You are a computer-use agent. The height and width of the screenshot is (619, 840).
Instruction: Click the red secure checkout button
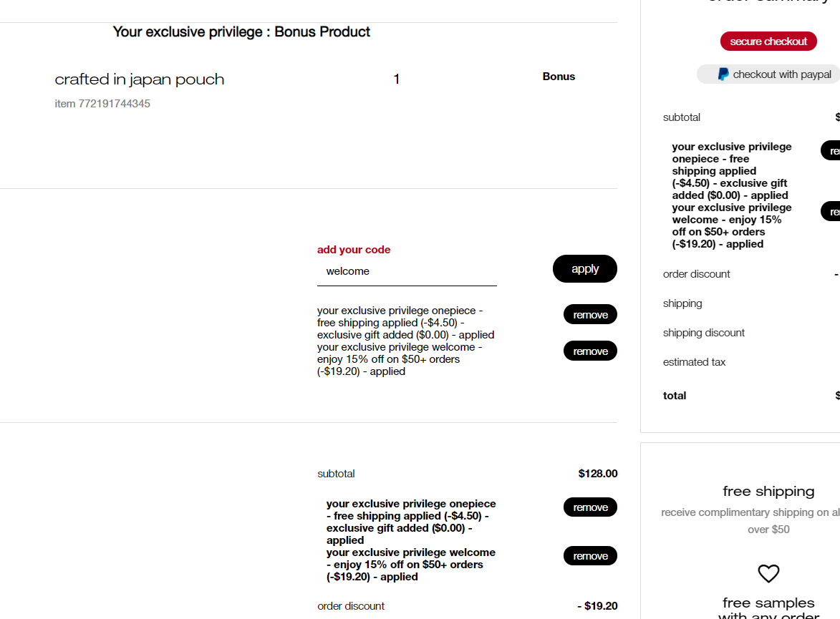pos(768,42)
